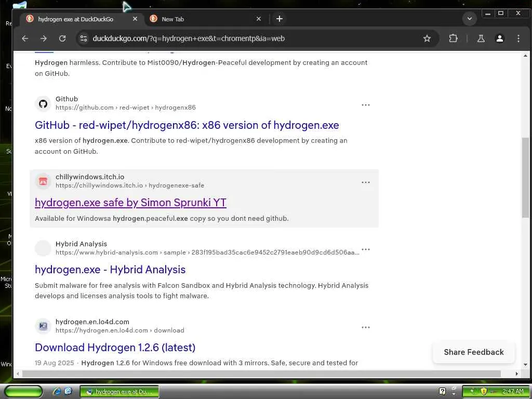Bookmark this page with the star
532x399 pixels.
pos(427,38)
